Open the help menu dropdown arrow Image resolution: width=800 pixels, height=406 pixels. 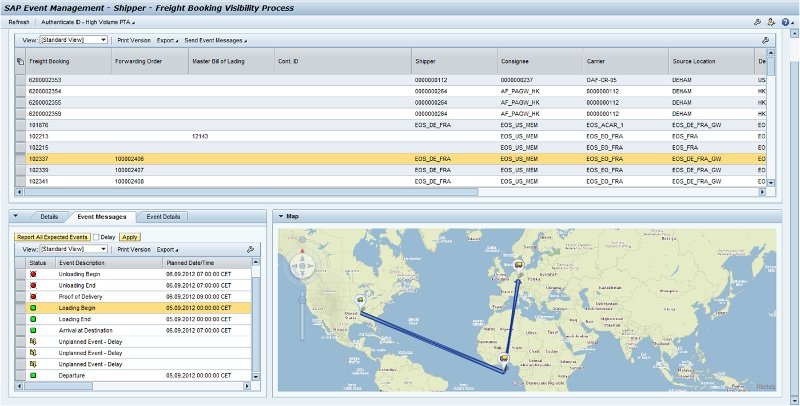pos(792,23)
